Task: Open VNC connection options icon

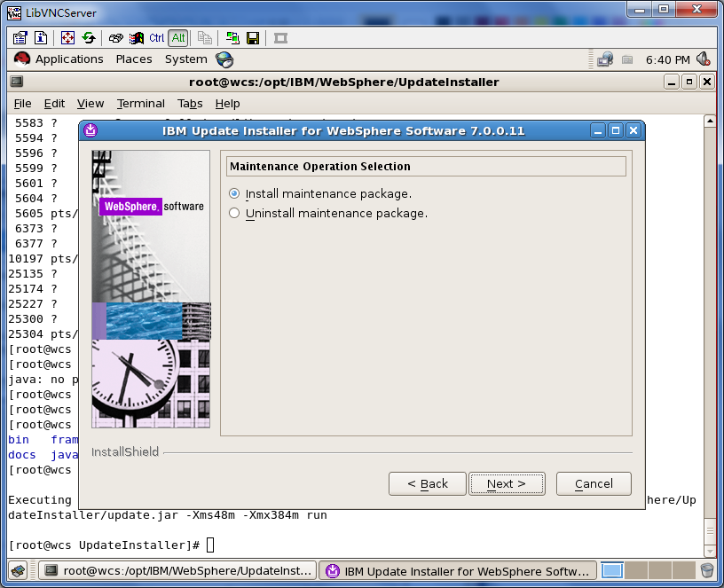Action: 20,38
